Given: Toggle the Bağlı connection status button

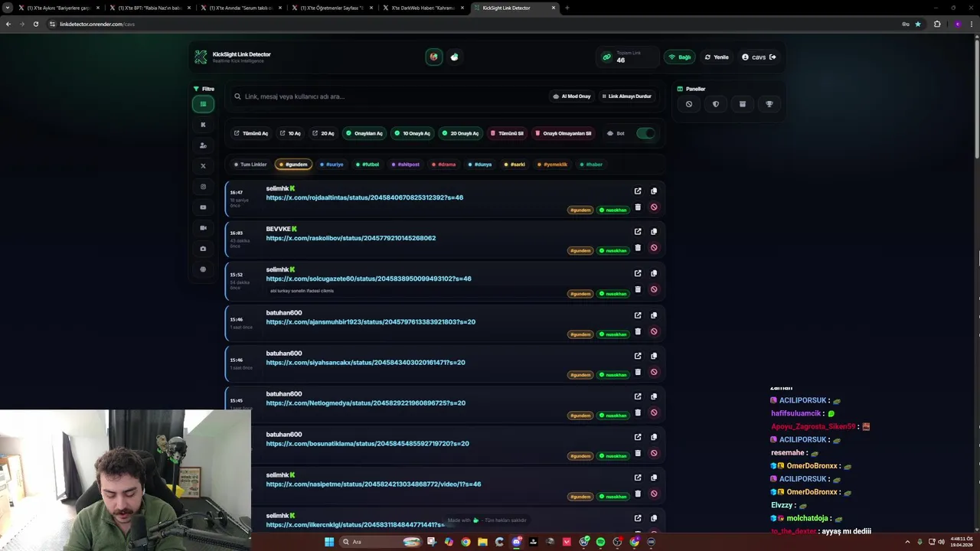Looking at the screenshot, I should [x=680, y=57].
